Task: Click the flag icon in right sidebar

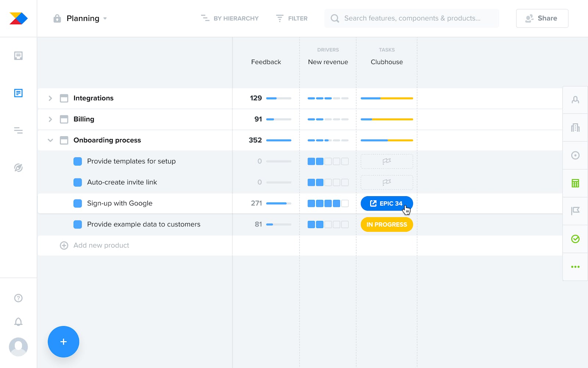Action: coord(575,211)
